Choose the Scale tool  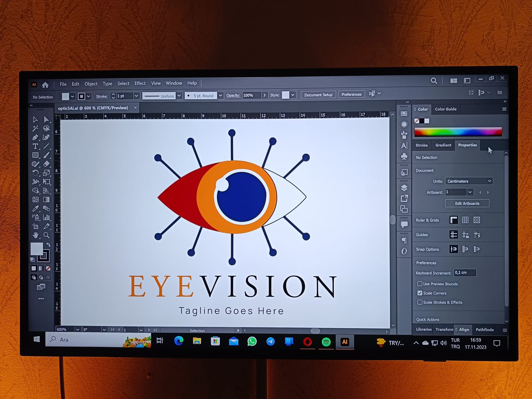47,173
